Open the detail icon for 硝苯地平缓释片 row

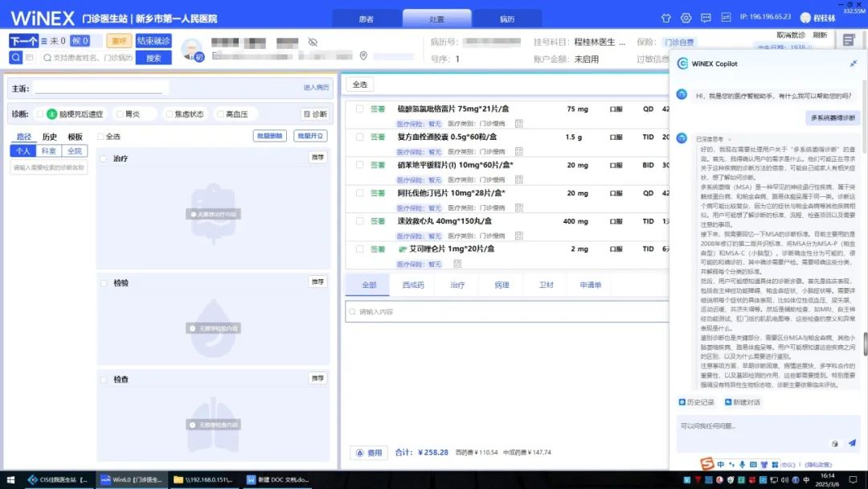click(x=518, y=179)
